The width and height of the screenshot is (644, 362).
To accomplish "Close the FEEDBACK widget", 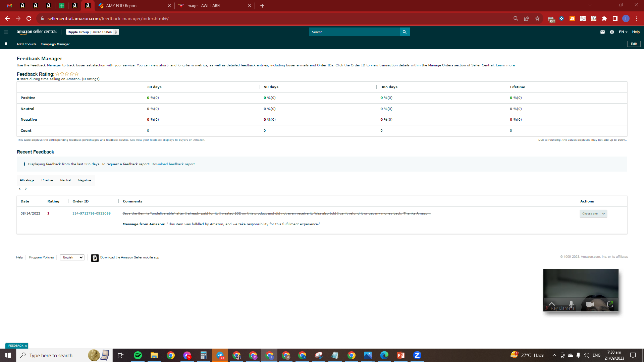I will [26, 346].
